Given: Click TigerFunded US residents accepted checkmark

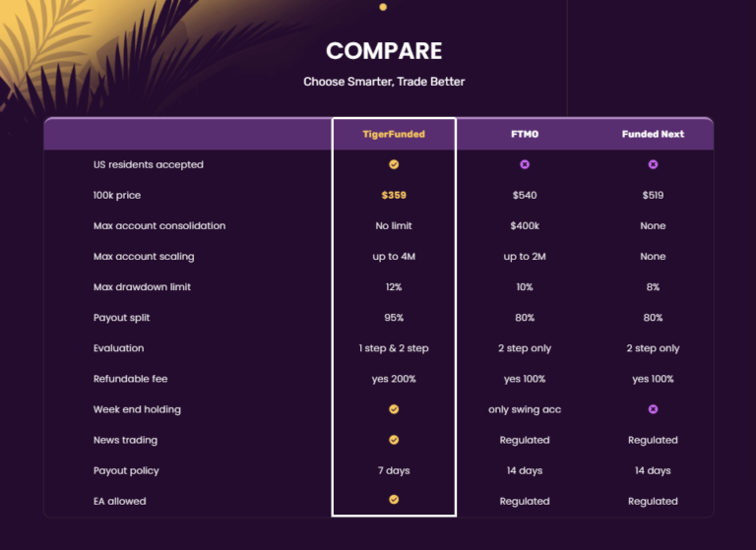Looking at the screenshot, I should click(394, 164).
